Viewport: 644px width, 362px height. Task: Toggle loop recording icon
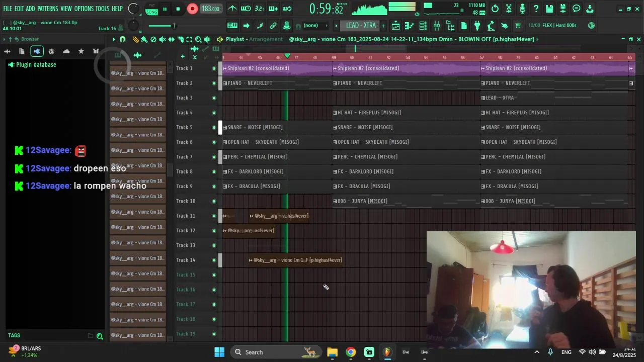[x=287, y=9]
